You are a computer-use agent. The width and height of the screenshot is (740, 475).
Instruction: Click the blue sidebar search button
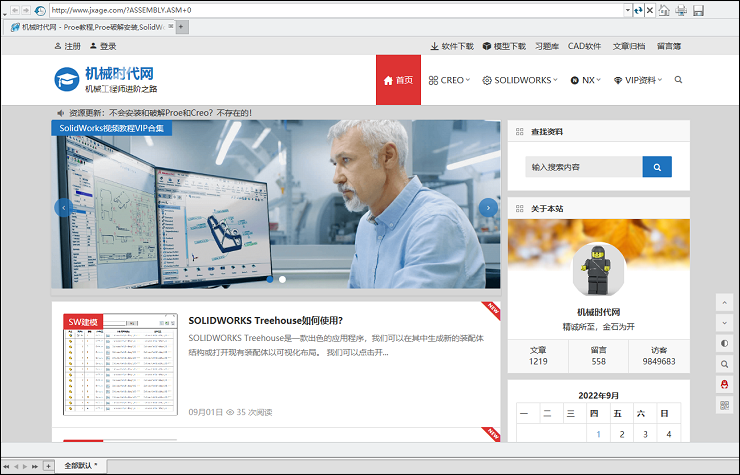657,167
